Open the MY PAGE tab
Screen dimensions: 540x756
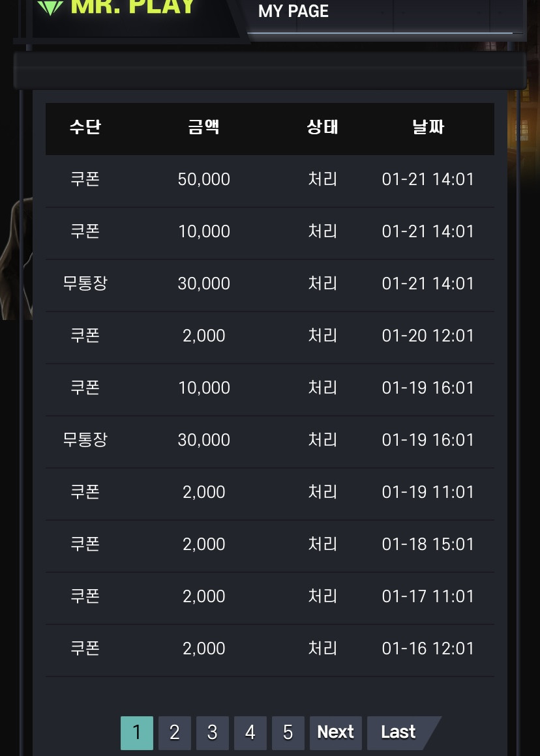293,11
